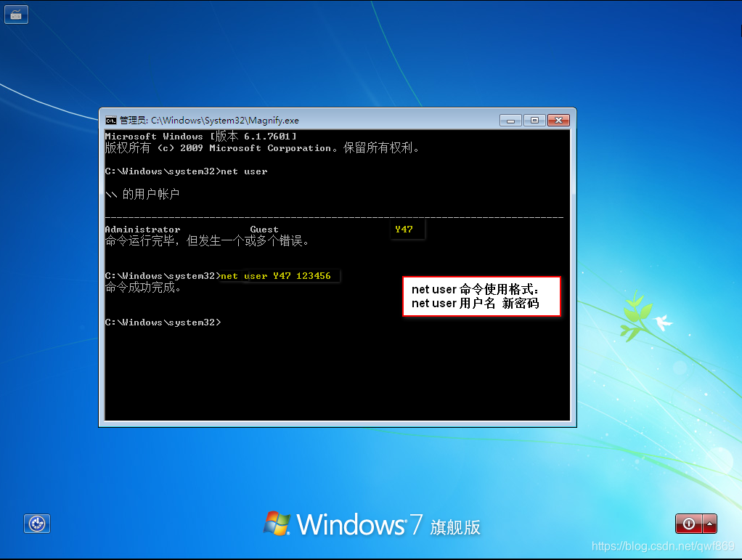The width and height of the screenshot is (742, 560).
Task: Click the '\\ 的用户帐户' heading line
Action: click(x=142, y=194)
